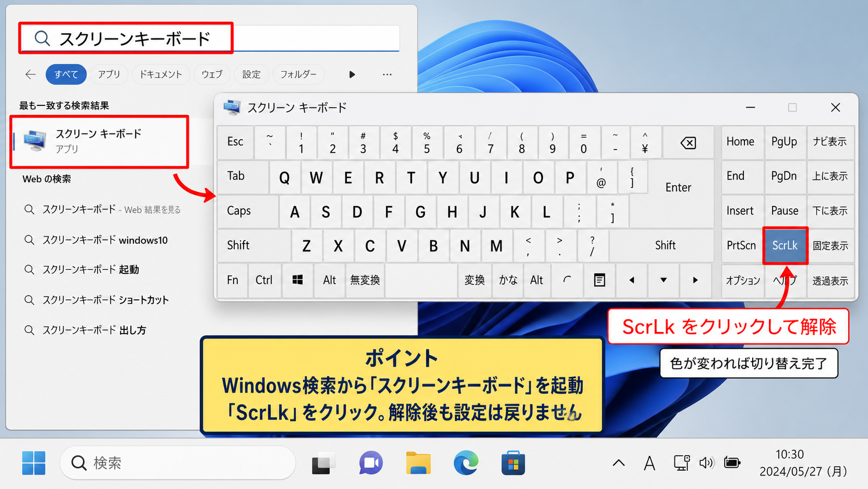Viewport: 868px width, 489px height.
Task: Toggle the Ctrl key on the keyboard
Action: [x=264, y=280]
